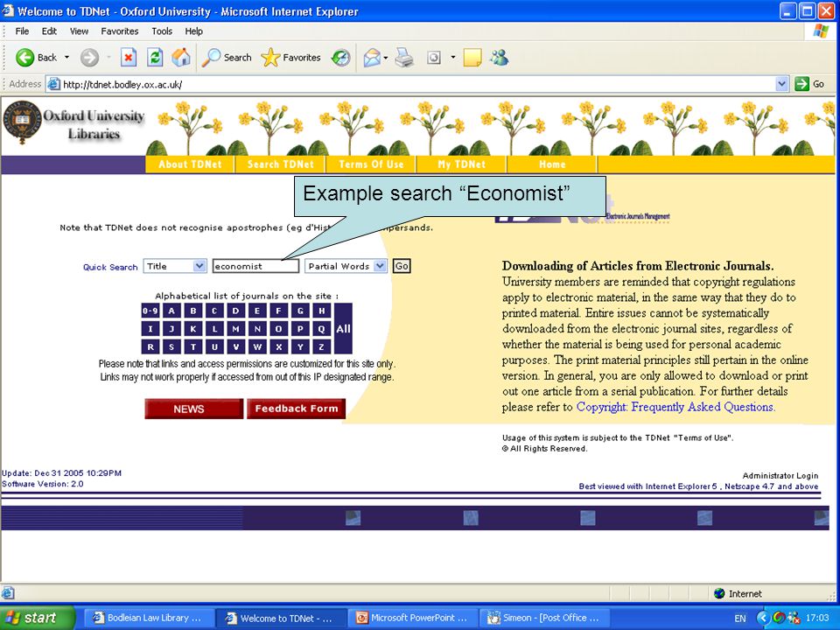Open the Terms Of Use tab
The width and height of the screenshot is (840, 630).
[x=371, y=164]
